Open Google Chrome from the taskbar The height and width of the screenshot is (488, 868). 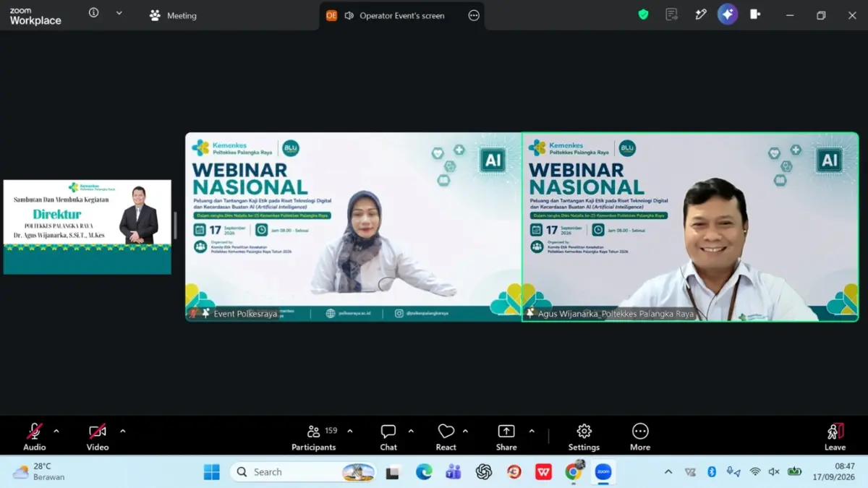point(574,473)
